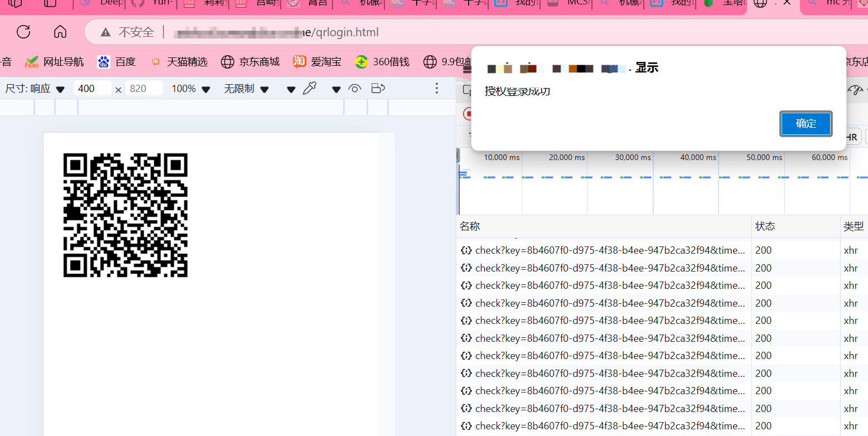This screenshot has height=436, width=868.
Task: Click the eyedropper icon in device toolbar
Action: [x=310, y=88]
